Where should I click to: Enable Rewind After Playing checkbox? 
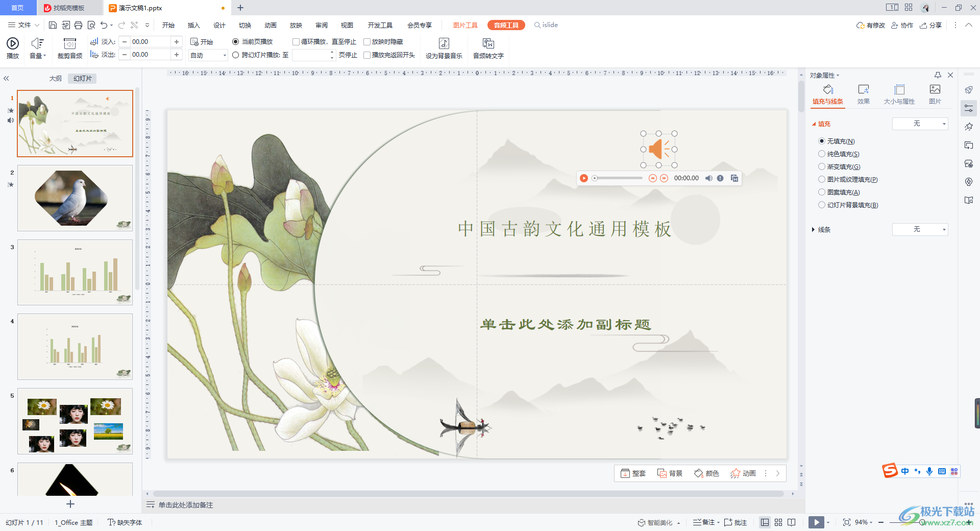[367, 55]
